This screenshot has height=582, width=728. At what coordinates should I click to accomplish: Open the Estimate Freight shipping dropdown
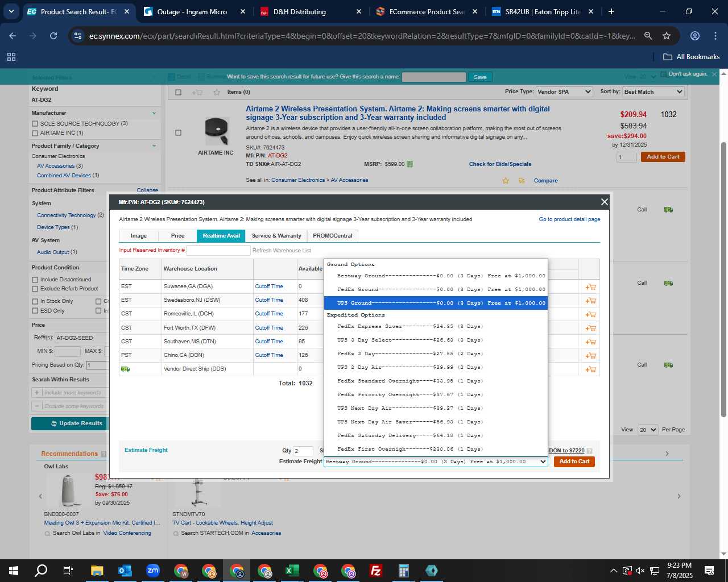[436, 462]
